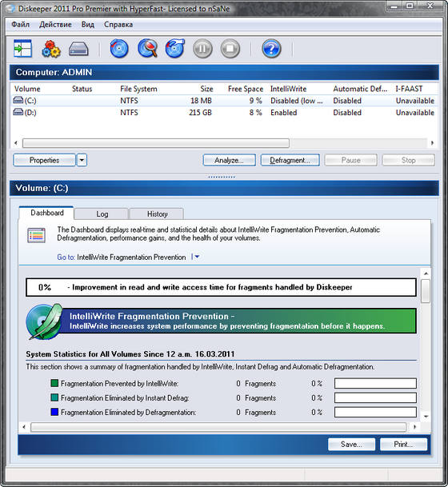This screenshot has height=487, width=448.
Task: Open the Файл menu
Action: click(x=21, y=25)
